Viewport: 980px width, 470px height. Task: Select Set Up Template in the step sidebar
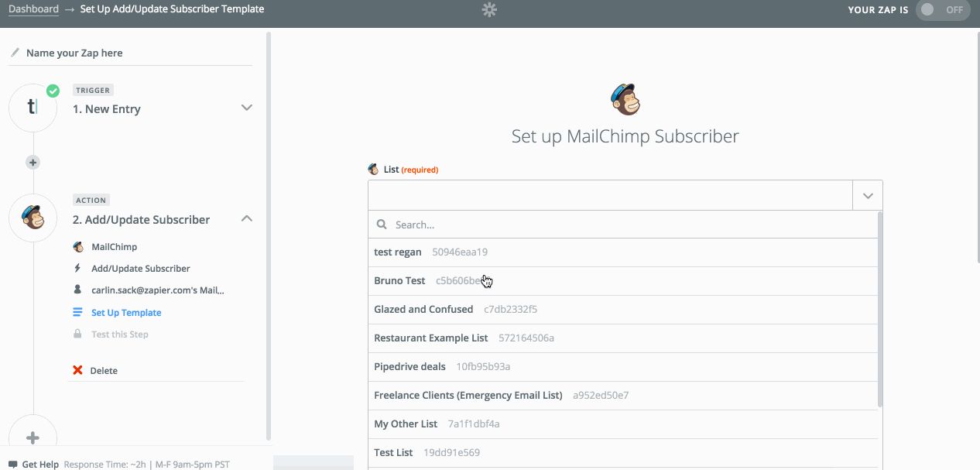125,312
